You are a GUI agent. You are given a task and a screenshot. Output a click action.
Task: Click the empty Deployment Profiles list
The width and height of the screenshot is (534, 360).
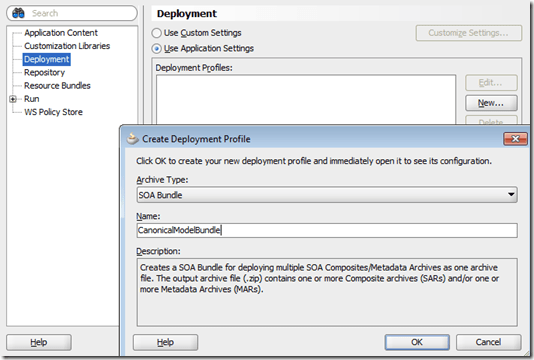[306, 99]
